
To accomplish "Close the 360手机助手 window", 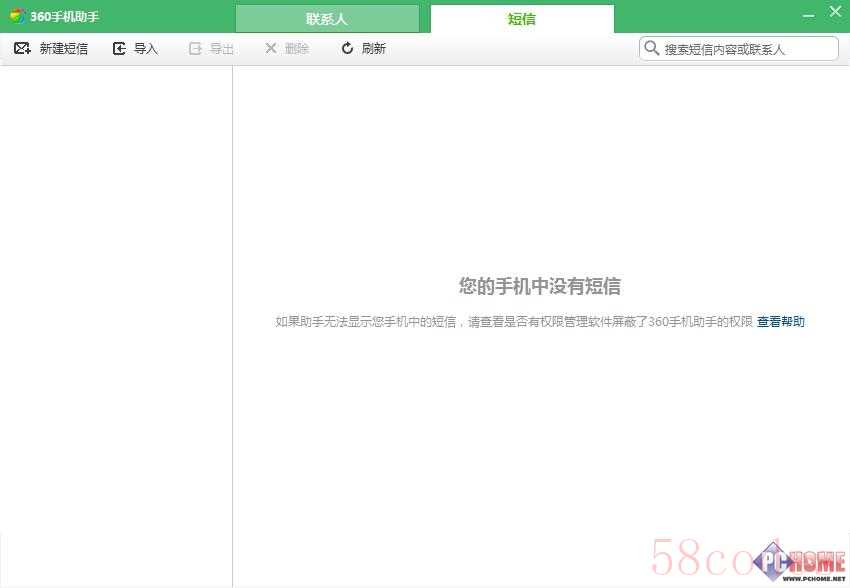I will 835,13.
